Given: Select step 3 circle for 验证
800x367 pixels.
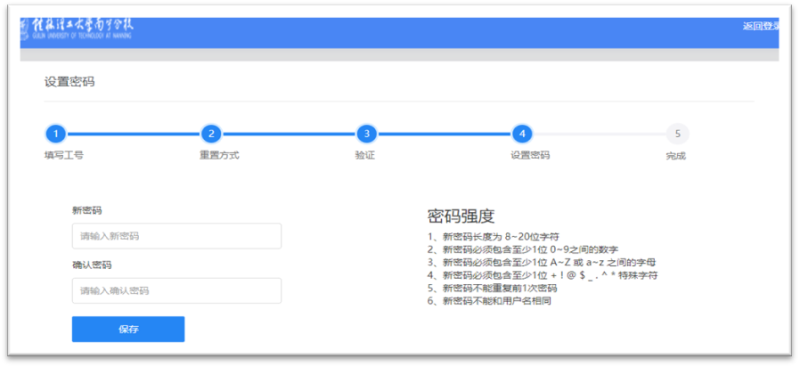Looking at the screenshot, I should pyautogui.click(x=367, y=134).
